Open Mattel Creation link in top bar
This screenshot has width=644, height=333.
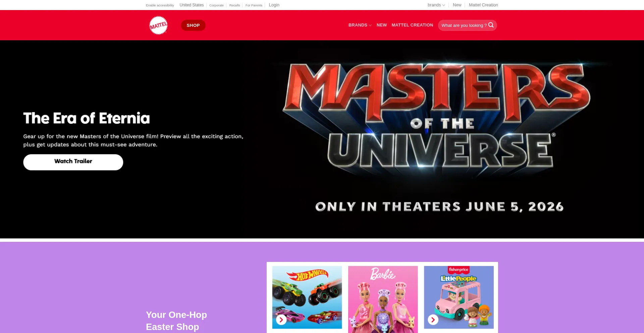(483, 5)
